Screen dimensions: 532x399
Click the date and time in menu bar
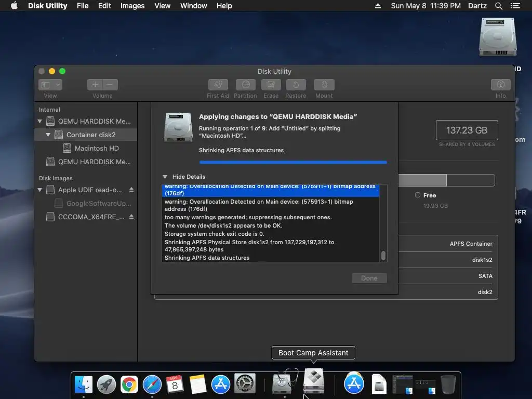pyautogui.click(x=426, y=6)
